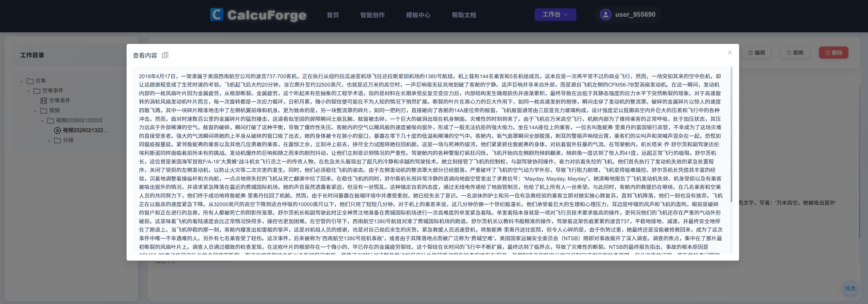Click the 合集 folder icon

tap(30, 81)
